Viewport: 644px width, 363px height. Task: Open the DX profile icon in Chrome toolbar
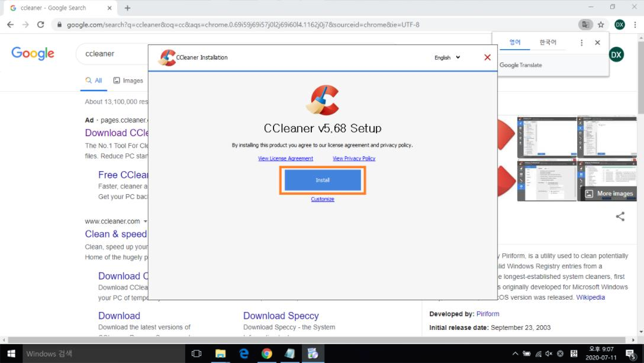click(x=619, y=25)
